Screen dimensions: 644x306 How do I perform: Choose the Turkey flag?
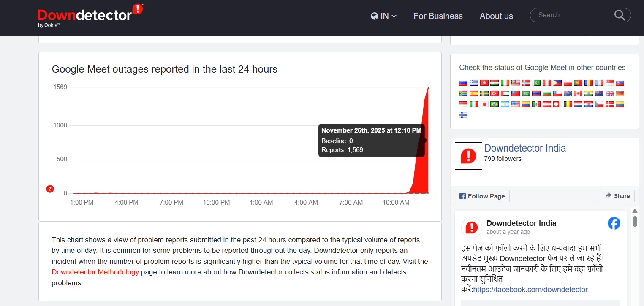[x=495, y=93]
